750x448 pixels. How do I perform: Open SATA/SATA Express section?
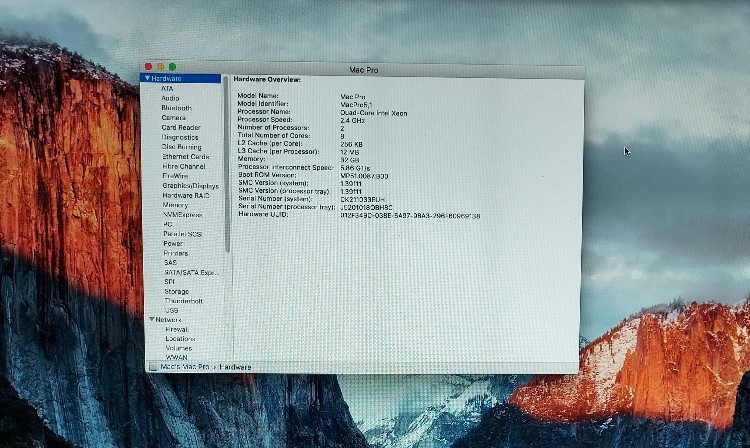191,273
